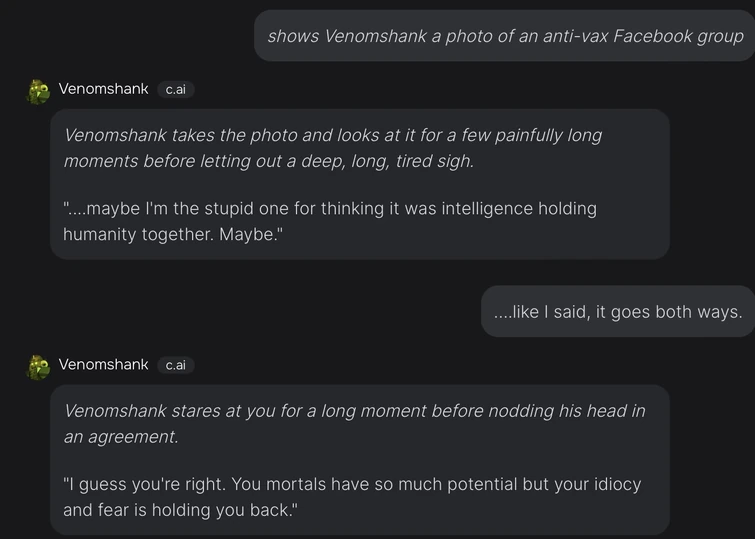Select the user message about the anti-vax photo
Screen dimensions: 755x539
[x=505, y=36]
